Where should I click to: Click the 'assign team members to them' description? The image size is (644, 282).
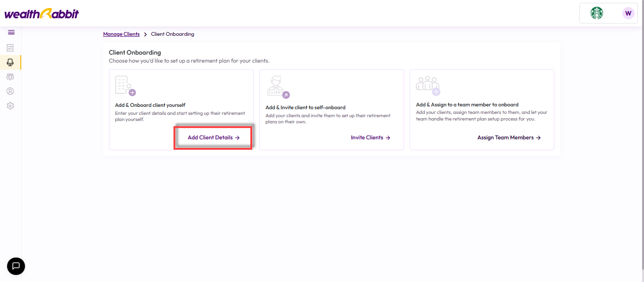coord(482,116)
